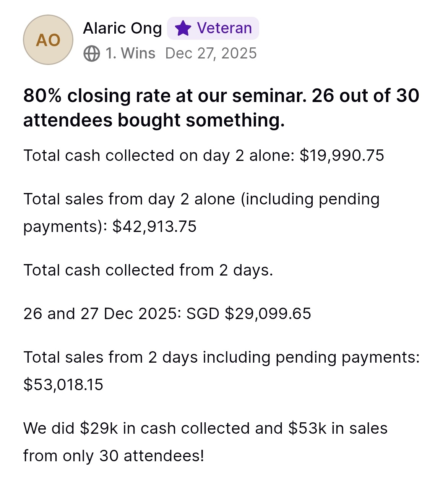Click the from only 30 attendees! text
The image size is (448, 480).
click(114, 456)
